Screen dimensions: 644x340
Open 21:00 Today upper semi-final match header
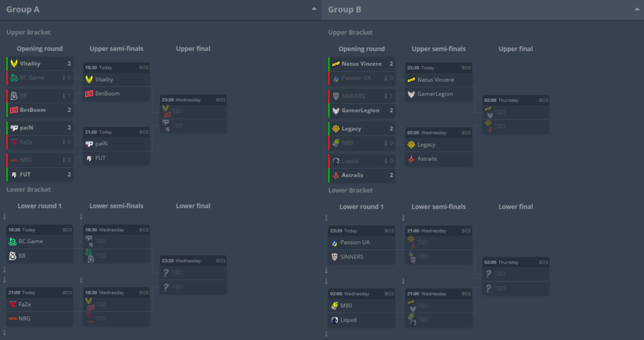116,132
